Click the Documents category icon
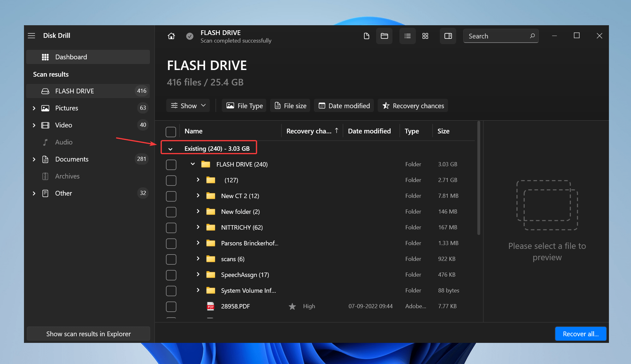 45,159
